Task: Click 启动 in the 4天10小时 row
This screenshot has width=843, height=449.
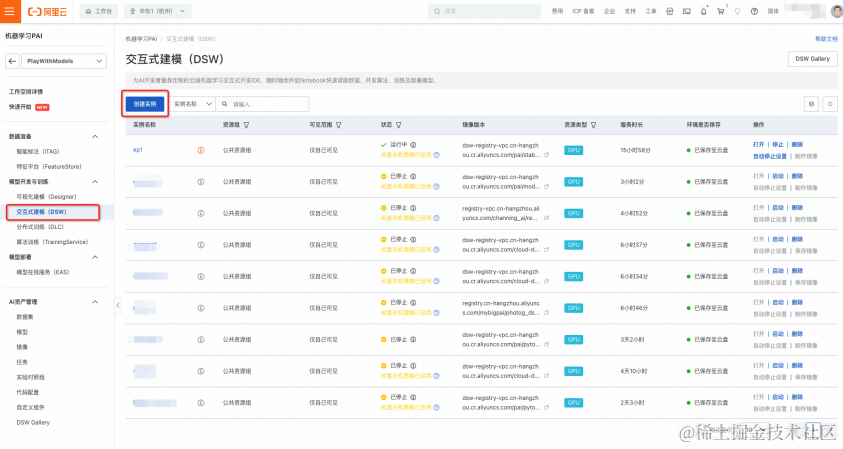Action: pyautogui.click(x=778, y=366)
